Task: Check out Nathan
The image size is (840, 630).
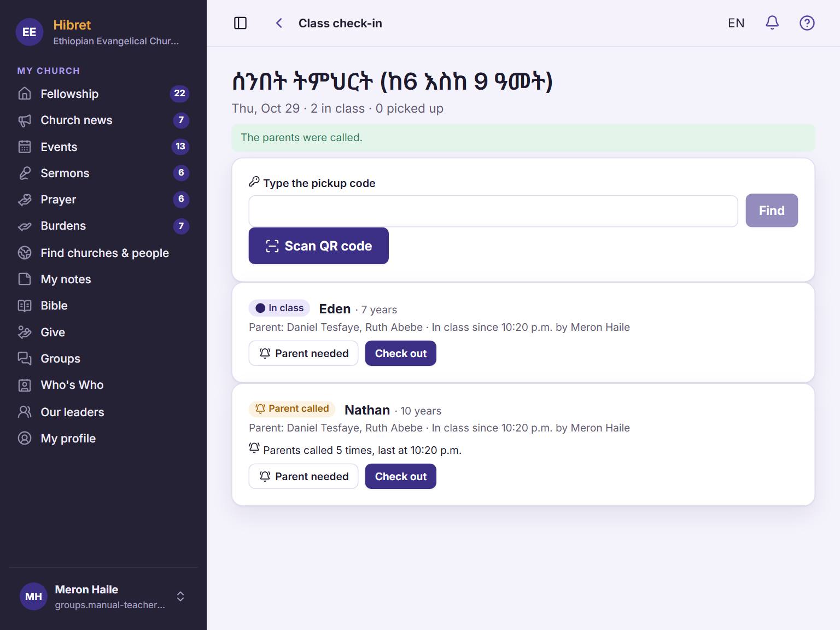Action: (401, 476)
